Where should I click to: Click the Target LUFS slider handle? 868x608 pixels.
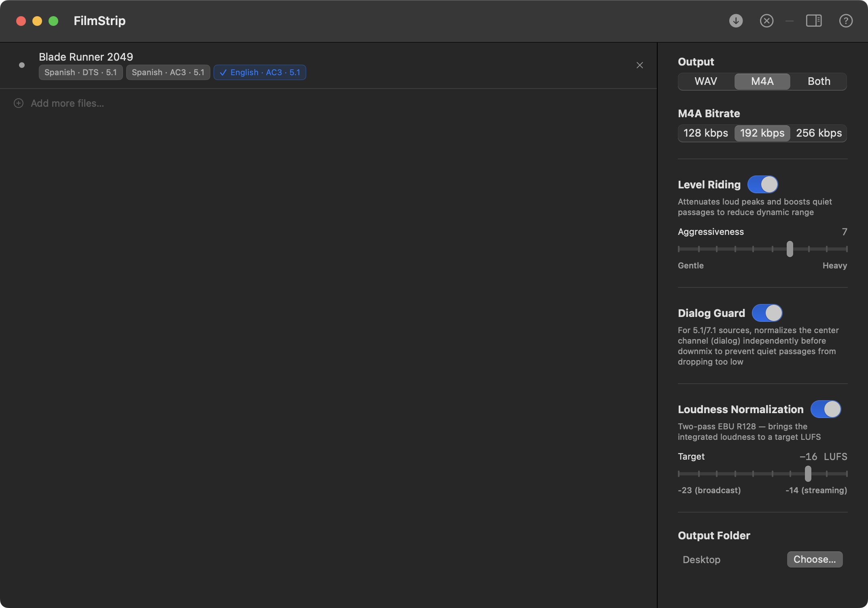pos(808,473)
